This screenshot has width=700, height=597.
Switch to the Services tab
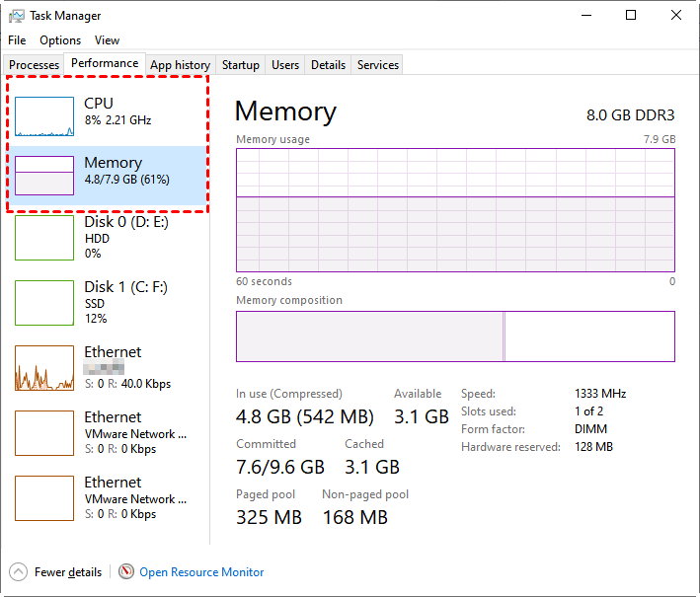click(x=378, y=65)
